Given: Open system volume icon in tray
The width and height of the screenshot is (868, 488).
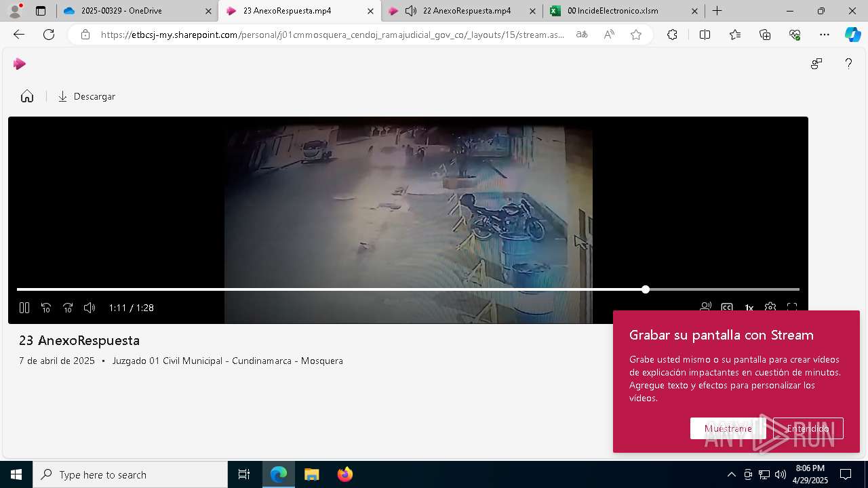Looking at the screenshot, I should (780, 474).
